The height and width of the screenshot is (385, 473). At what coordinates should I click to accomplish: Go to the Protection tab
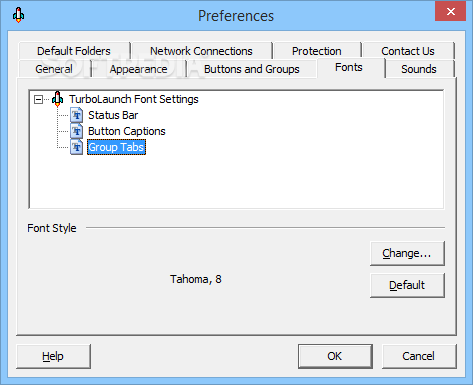point(317,51)
